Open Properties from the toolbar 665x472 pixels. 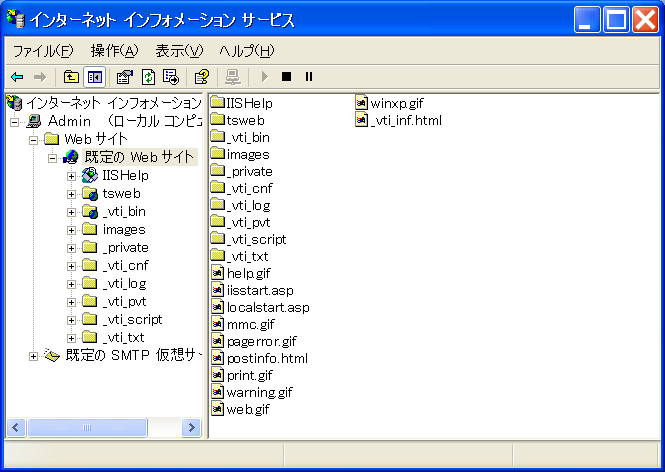(125, 76)
